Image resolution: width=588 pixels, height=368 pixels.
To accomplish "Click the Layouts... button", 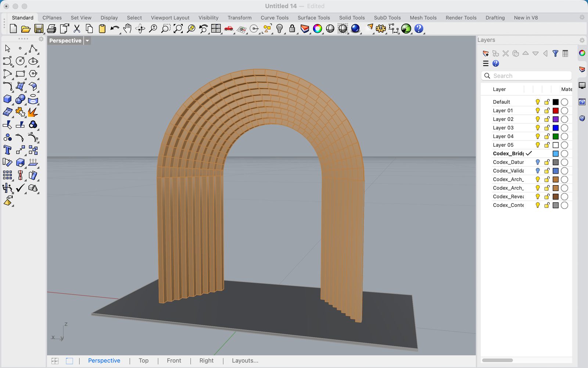I will (245, 361).
